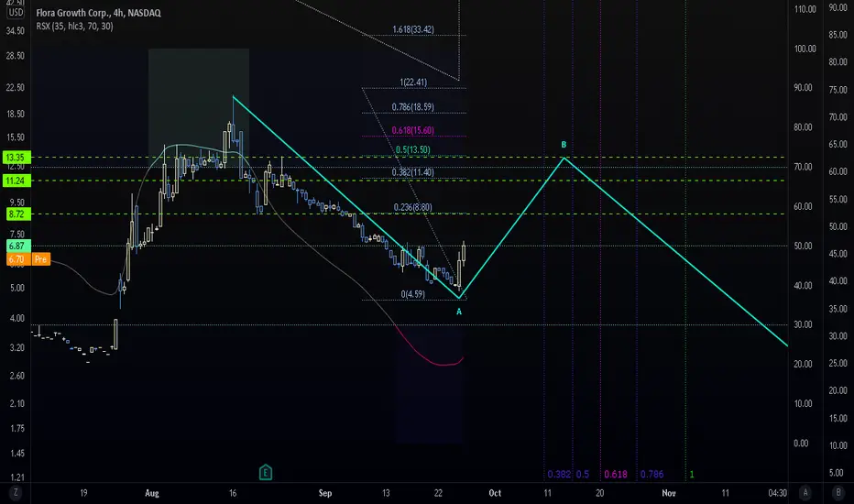Viewport: 854px width, 504px height.
Task: Click the 34.50 value on price axis
Action: pyautogui.click(x=16, y=31)
